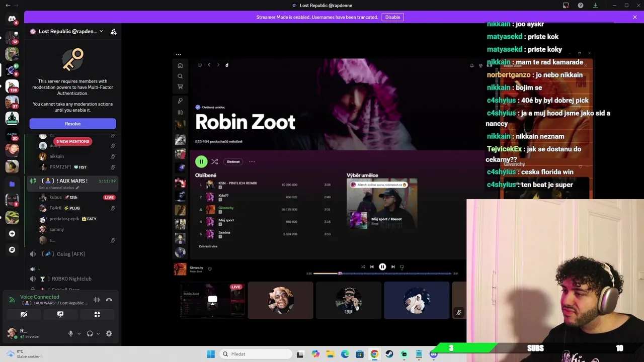644x362 pixels.
Task: Toggle shuffle in bottom player bar
Action: click(x=363, y=267)
